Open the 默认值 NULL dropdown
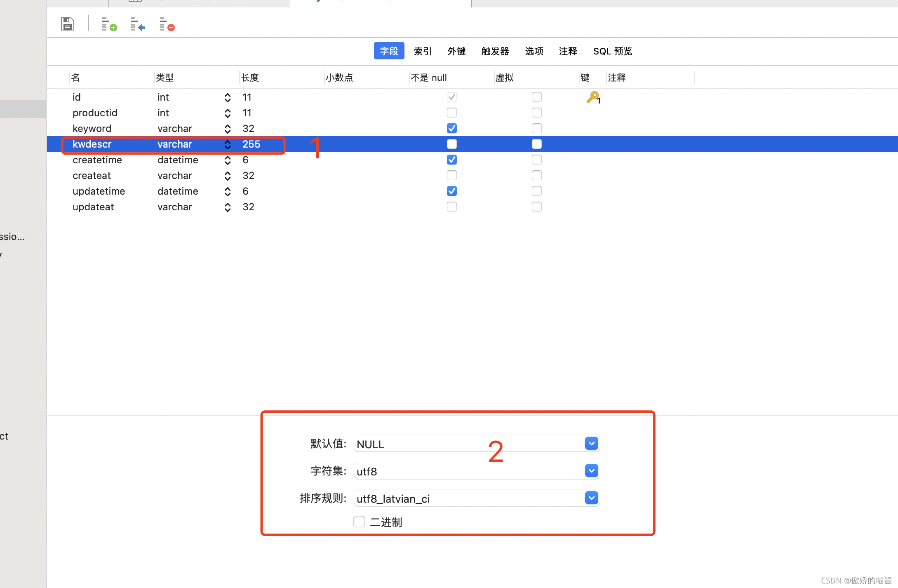Viewport: 898px width, 588px height. 591,443
